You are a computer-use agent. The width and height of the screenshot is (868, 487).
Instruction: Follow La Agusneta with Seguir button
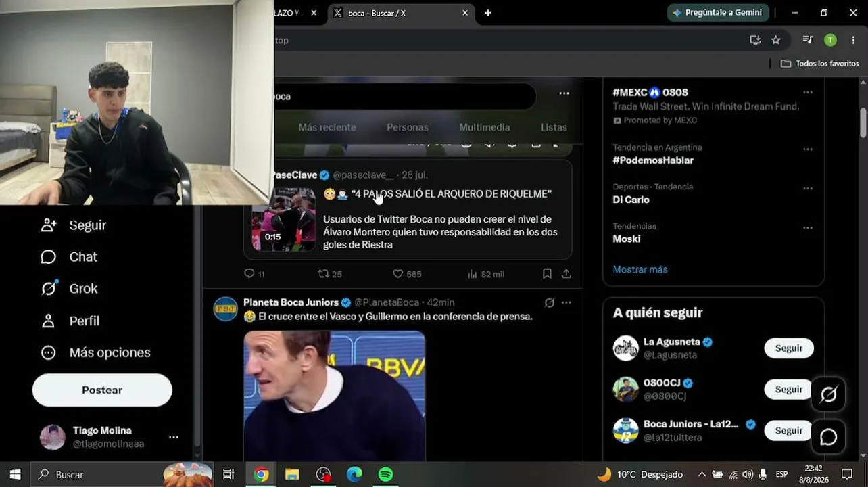coord(788,348)
